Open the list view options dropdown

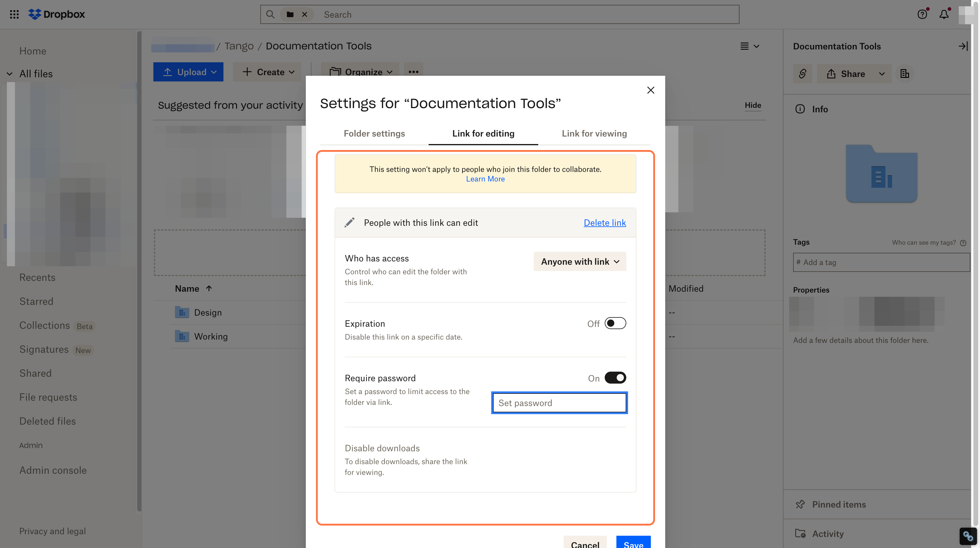pyautogui.click(x=749, y=46)
